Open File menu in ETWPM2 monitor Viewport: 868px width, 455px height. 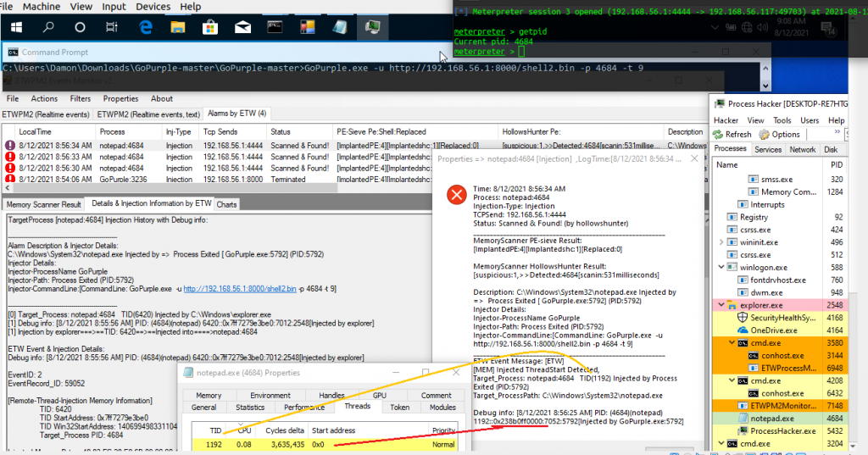click(x=12, y=98)
